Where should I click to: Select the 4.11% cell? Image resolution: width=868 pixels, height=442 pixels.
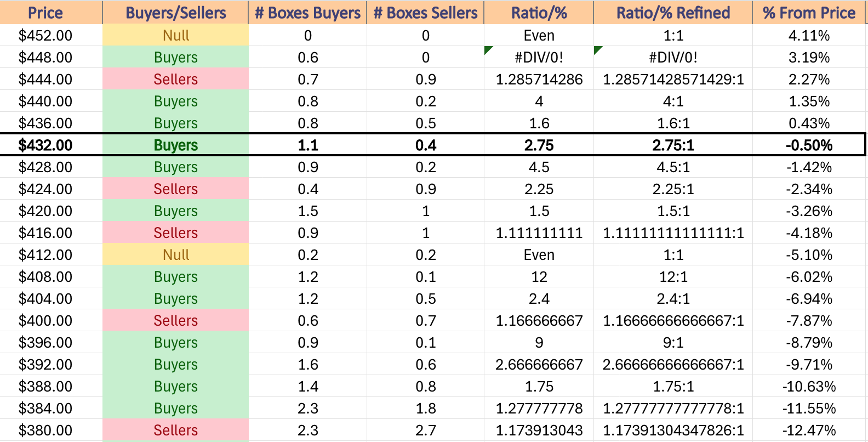point(809,35)
